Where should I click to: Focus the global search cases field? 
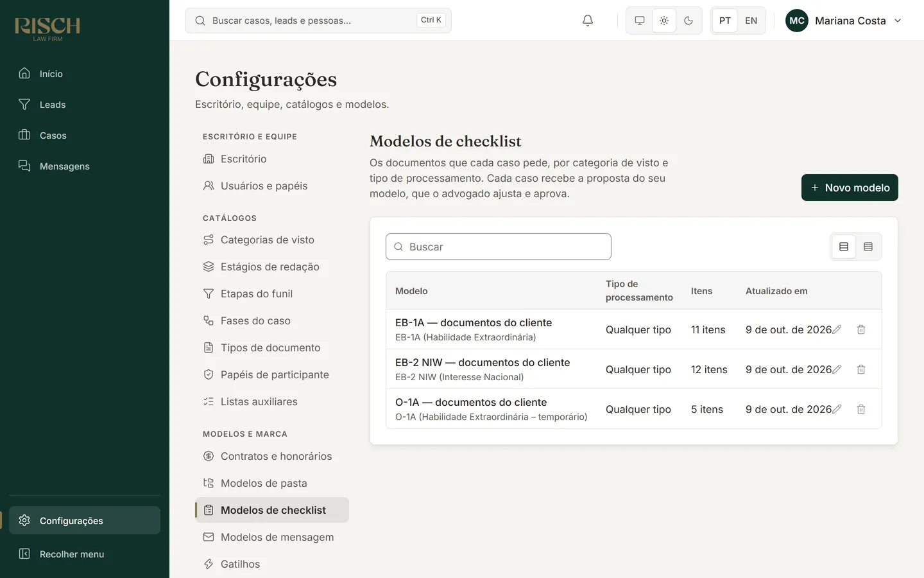click(318, 21)
